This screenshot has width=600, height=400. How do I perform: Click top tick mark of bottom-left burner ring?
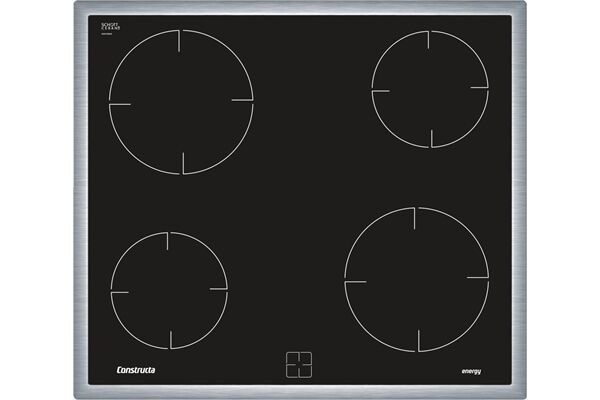[x=169, y=242]
